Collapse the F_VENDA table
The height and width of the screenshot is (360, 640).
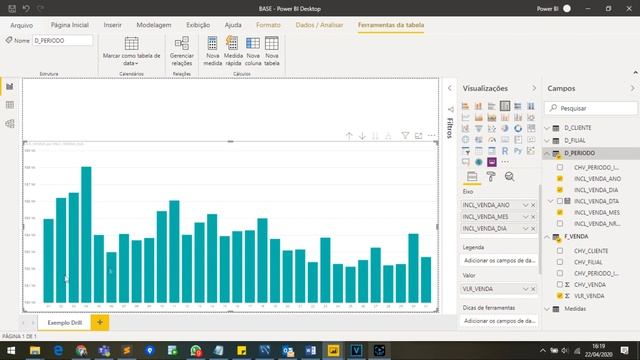[x=547, y=237]
